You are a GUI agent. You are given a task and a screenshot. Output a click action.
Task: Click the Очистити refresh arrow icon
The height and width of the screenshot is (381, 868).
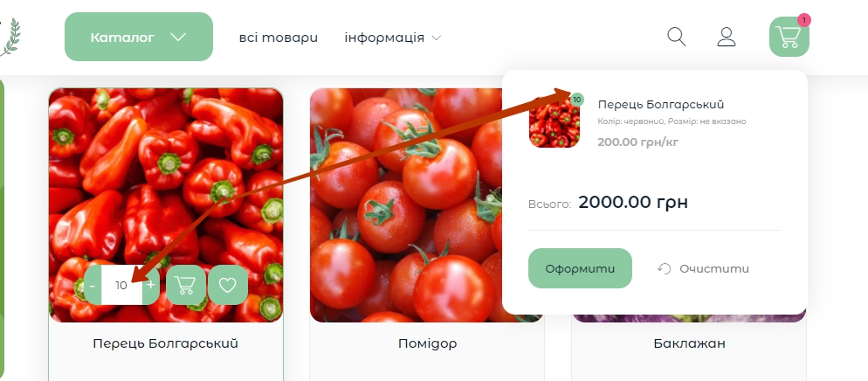pyautogui.click(x=665, y=268)
